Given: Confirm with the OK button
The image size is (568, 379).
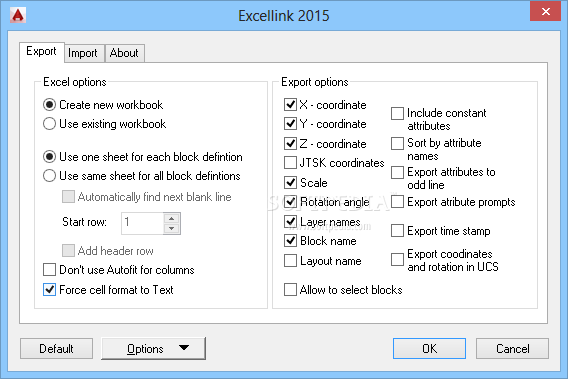Looking at the screenshot, I should [429, 349].
